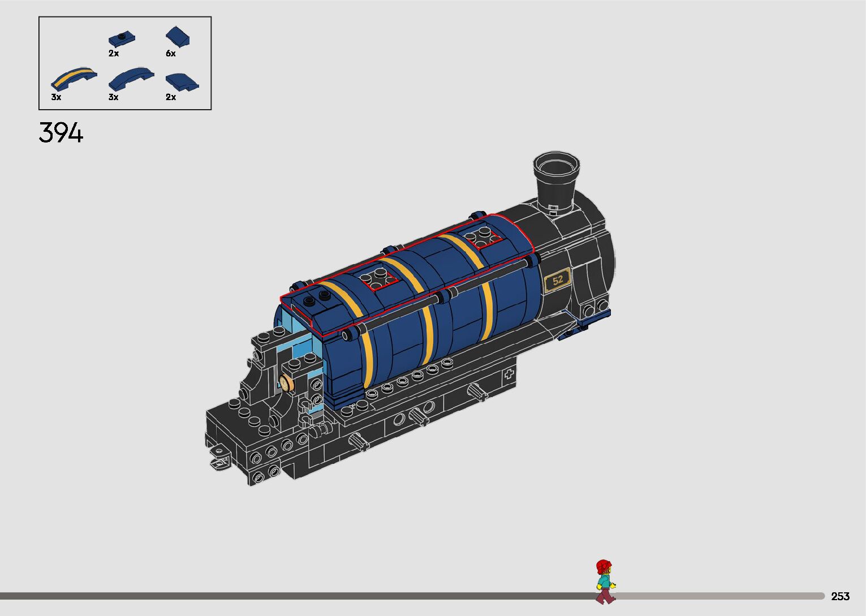Click the tan round gauge tile
The image size is (866, 616).
(x=287, y=383)
